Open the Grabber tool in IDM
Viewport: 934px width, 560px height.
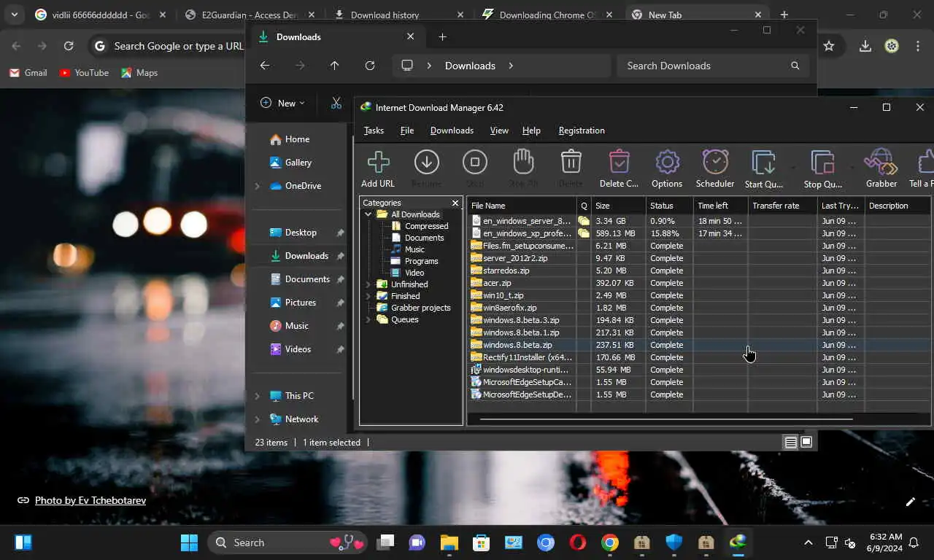881,168
